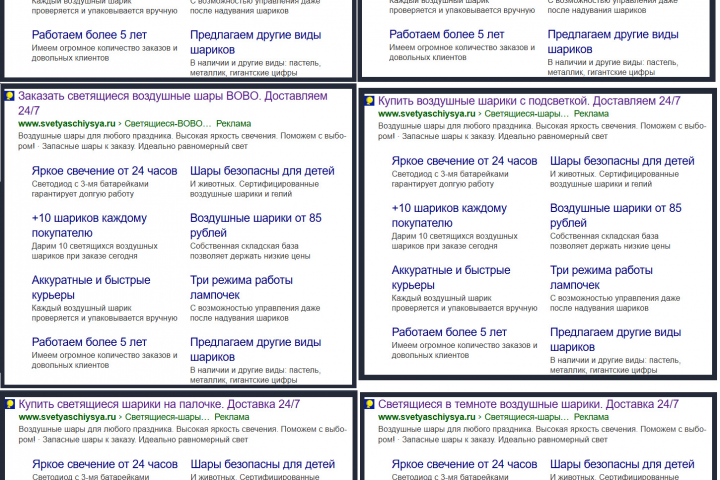This screenshot has width=720, height=480.
Task: Click 'Собственная складская база' text in the 'с подсветкой' ad
Action: pos(610,241)
